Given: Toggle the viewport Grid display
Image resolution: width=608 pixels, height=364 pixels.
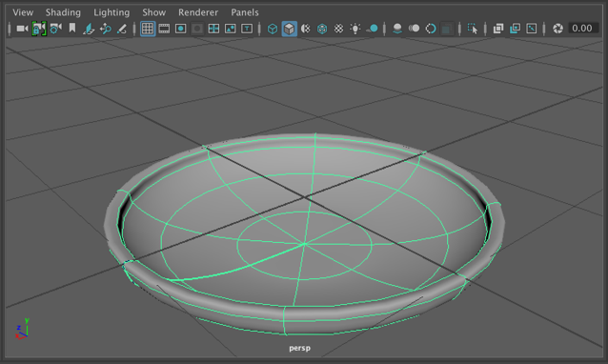Looking at the screenshot, I should pyautogui.click(x=148, y=29).
